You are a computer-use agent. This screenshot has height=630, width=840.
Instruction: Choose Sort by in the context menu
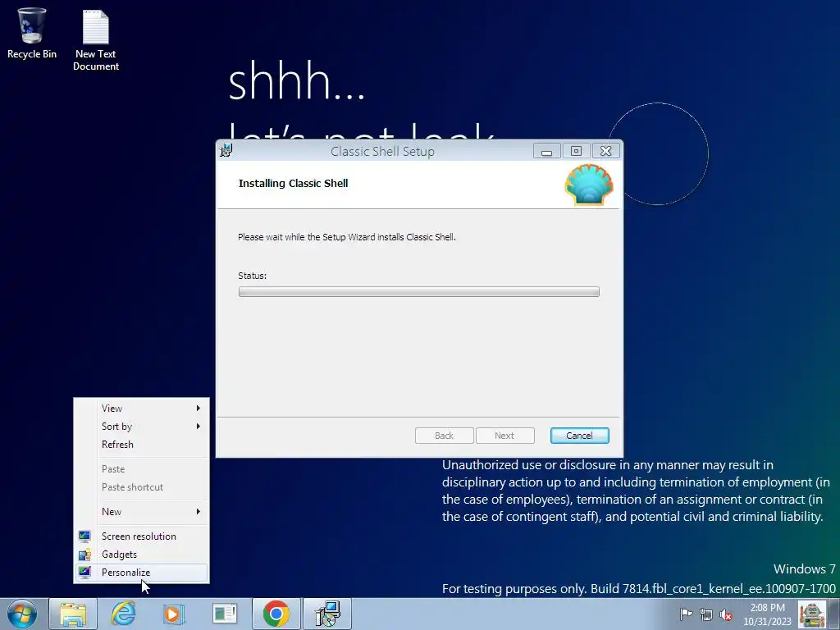(x=141, y=427)
